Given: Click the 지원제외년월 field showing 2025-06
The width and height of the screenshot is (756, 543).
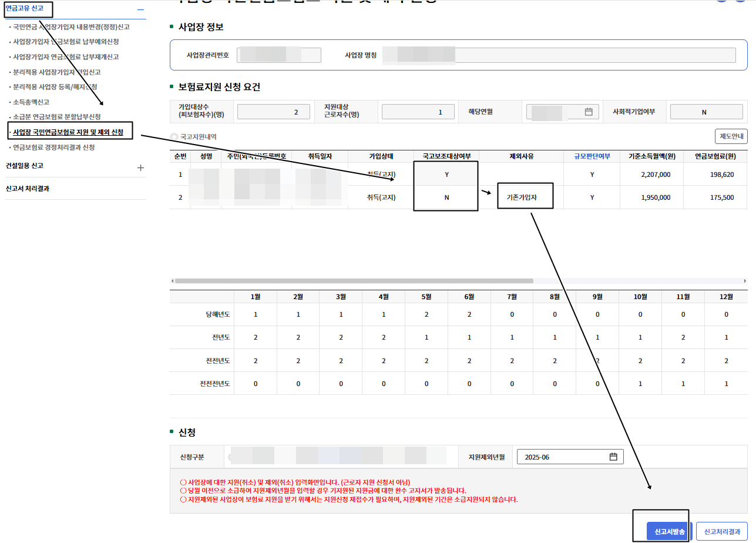Looking at the screenshot, I should pos(570,457).
